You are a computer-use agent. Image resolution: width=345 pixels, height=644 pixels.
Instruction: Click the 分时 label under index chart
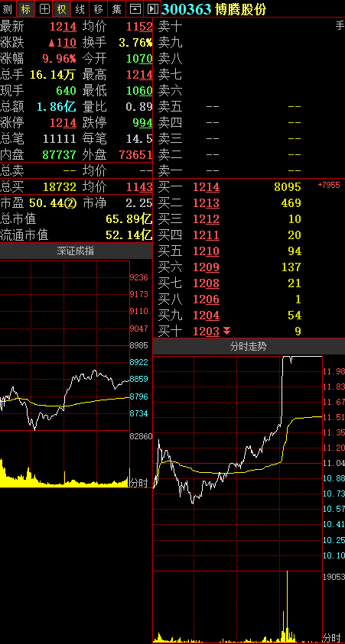[x=139, y=483]
